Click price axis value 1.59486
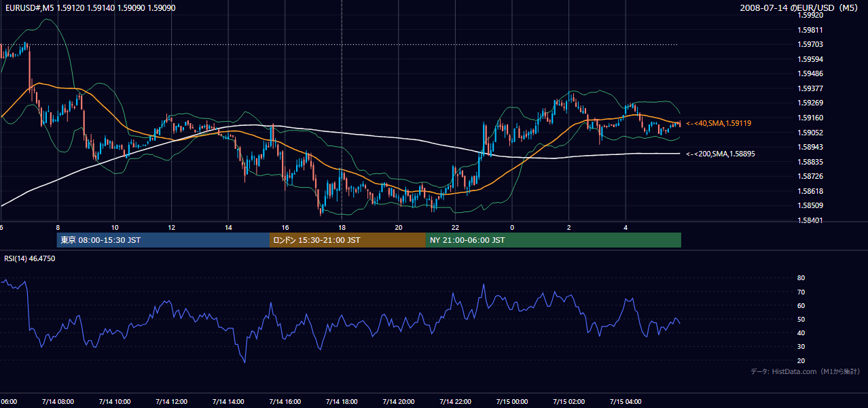 click(810, 73)
